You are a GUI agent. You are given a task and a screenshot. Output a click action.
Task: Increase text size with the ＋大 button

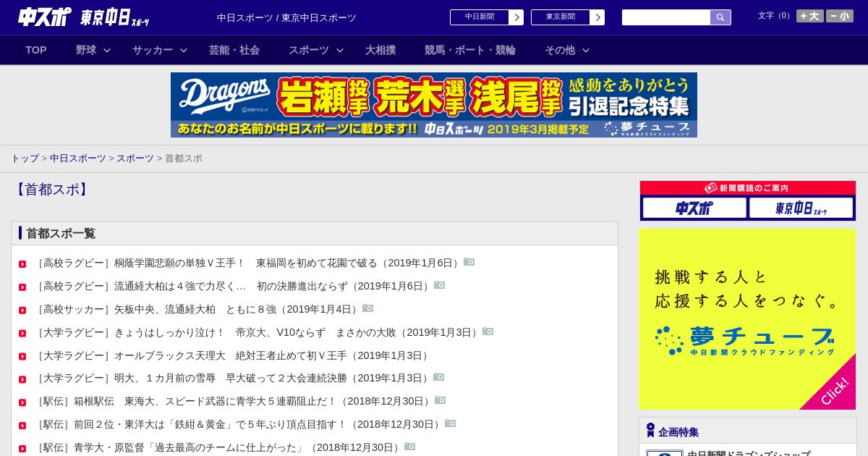pyautogui.click(x=809, y=16)
